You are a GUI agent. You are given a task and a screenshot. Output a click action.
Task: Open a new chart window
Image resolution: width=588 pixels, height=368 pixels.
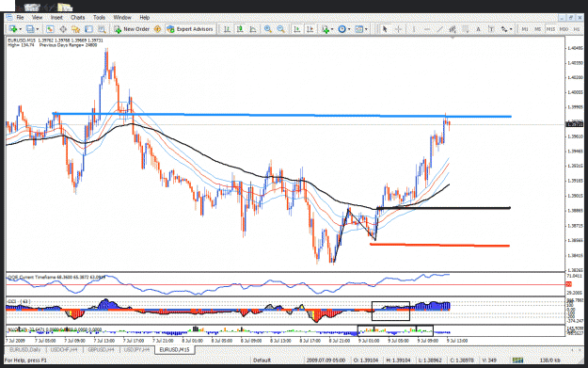click(x=13, y=29)
